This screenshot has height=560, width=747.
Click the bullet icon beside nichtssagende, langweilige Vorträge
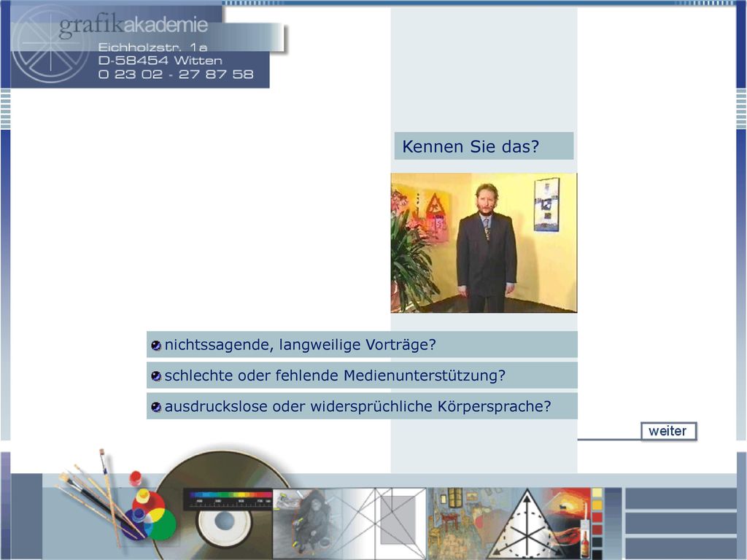156,345
